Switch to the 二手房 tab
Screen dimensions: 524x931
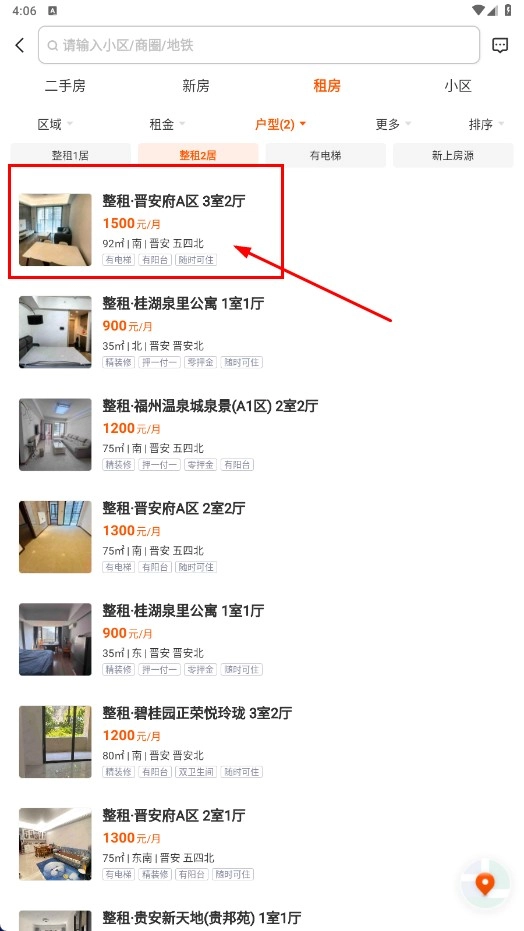click(x=65, y=86)
